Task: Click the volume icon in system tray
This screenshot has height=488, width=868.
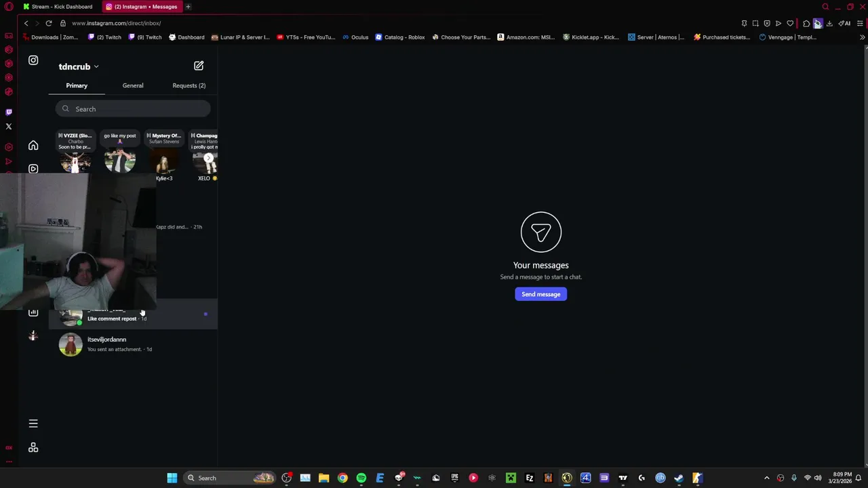Action: coord(818,478)
